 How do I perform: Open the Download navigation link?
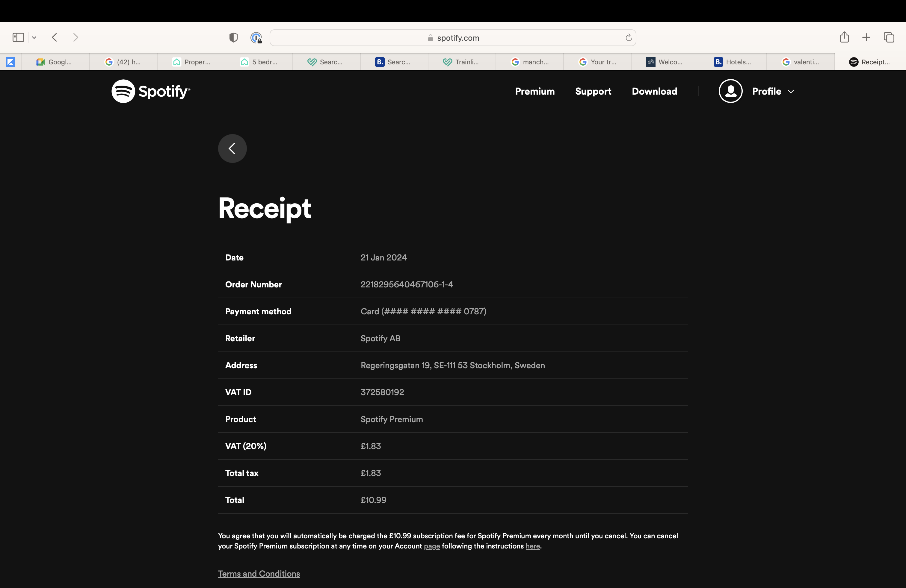coord(654,91)
